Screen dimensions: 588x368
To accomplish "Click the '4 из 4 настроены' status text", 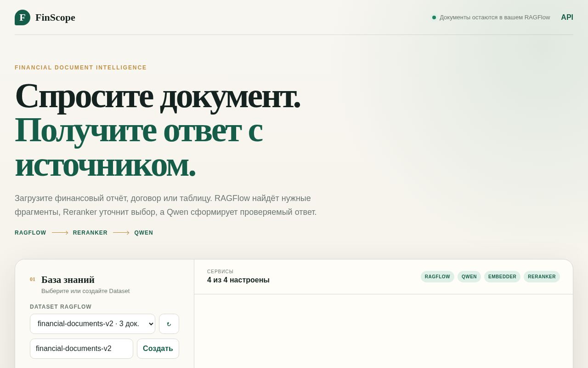I will click(238, 280).
